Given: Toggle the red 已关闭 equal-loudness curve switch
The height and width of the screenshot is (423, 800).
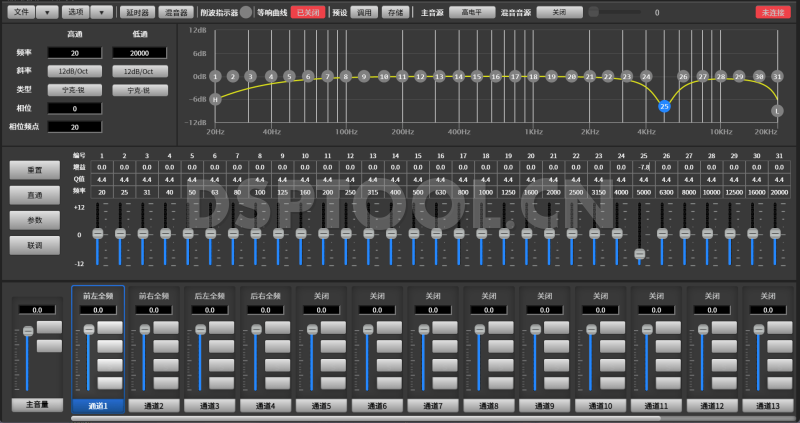Looking at the screenshot, I should (x=307, y=12).
